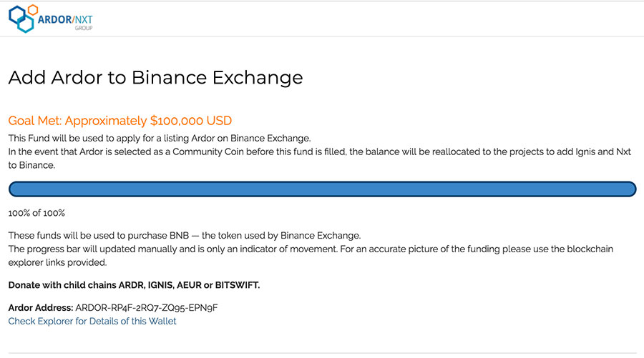This screenshot has width=644, height=358.
Task: Open Check Explorer for Details of this Wallet
Action: 92,321
